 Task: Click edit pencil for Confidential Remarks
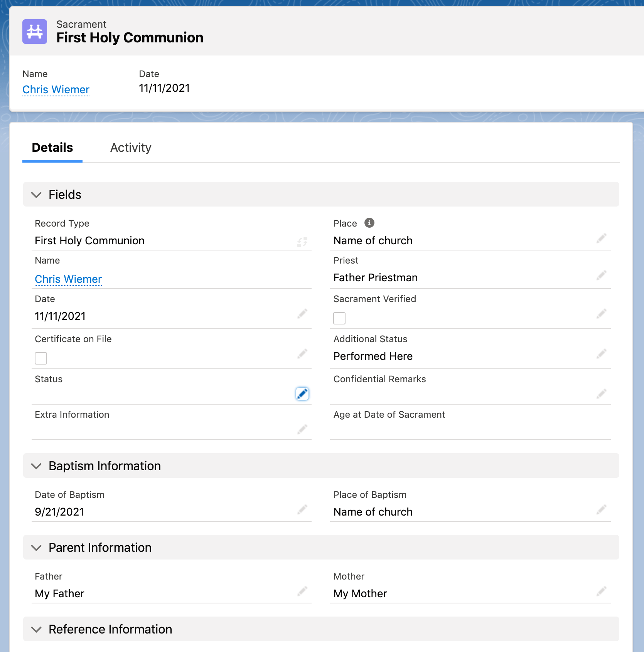pos(601,394)
